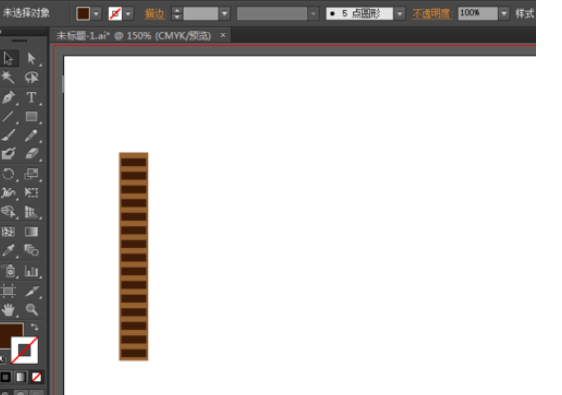
Task: Click stroke weight stepper arrows
Action: [x=177, y=14]
